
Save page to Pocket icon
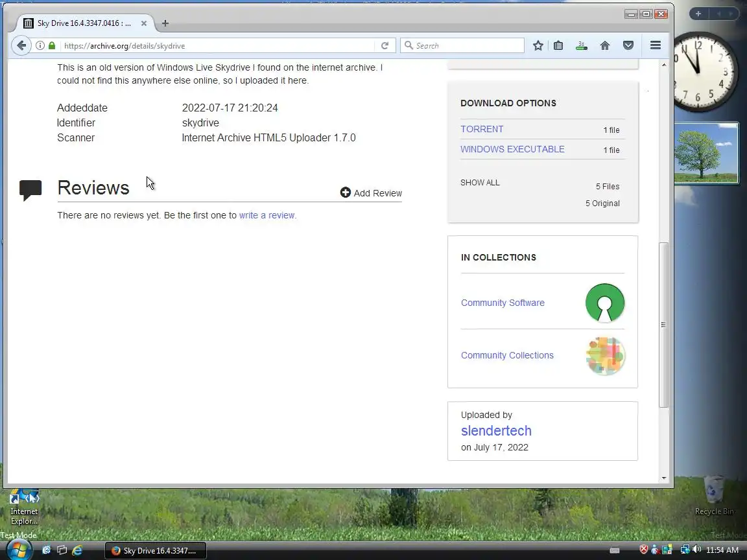[628, 46]
